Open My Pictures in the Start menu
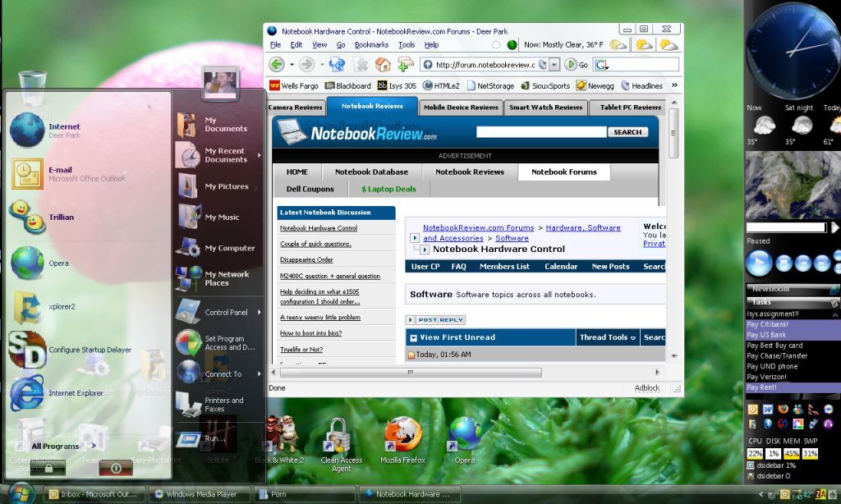Screen dimensions: 841x504 (x=214, y=186)
